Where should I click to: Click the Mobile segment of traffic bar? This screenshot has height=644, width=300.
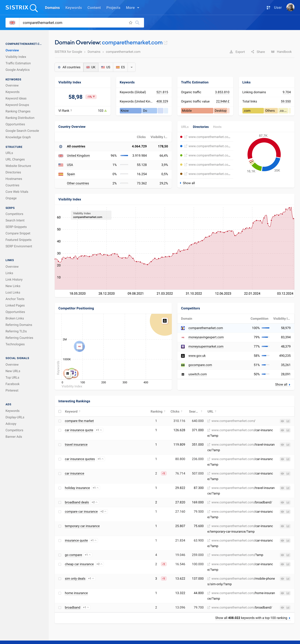[197, 111]
